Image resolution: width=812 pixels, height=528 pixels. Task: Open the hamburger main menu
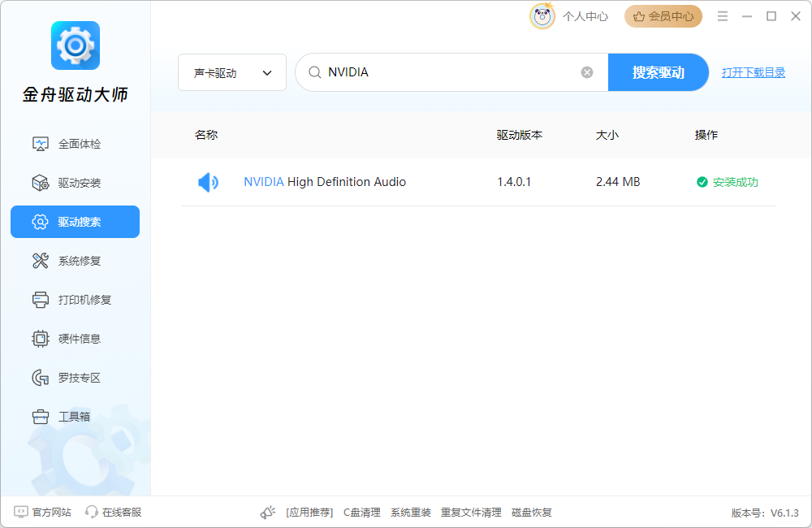tap(723, 16)
